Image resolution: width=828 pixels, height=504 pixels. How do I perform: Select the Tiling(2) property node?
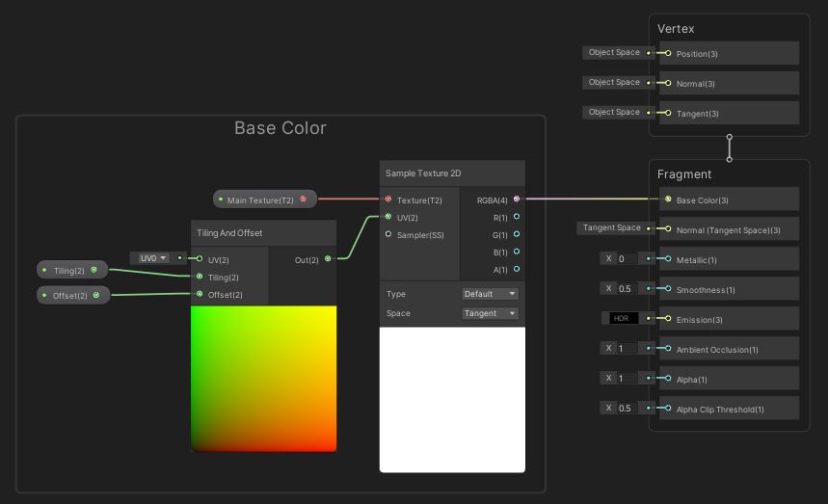point(72,270)
